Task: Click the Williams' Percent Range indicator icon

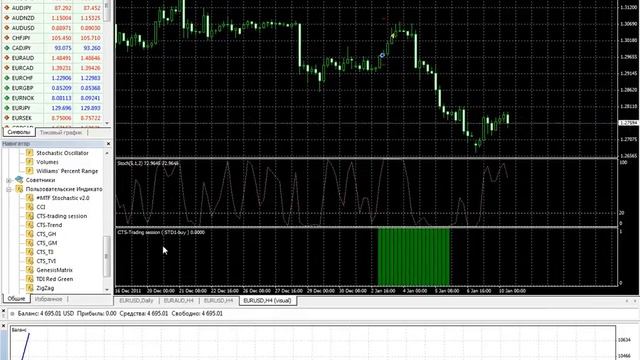Action: point(29,171)
